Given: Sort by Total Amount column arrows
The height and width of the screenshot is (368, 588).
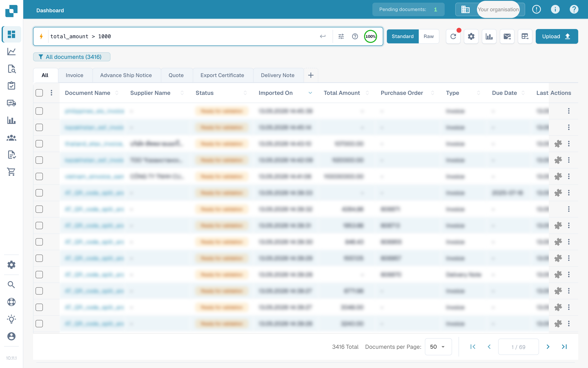Looking at the screenshot, I should [367, 93].
